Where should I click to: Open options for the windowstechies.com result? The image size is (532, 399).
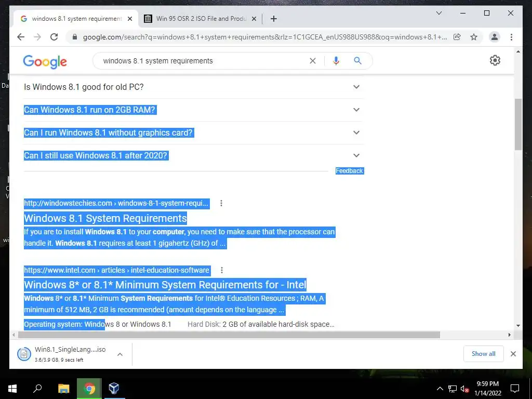point(221,203)
